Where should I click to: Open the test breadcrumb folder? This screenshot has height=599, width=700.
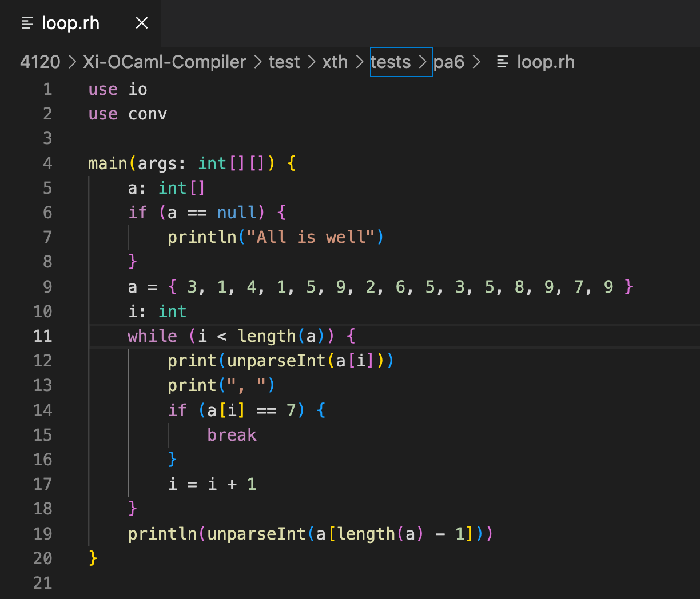(284, 62)
